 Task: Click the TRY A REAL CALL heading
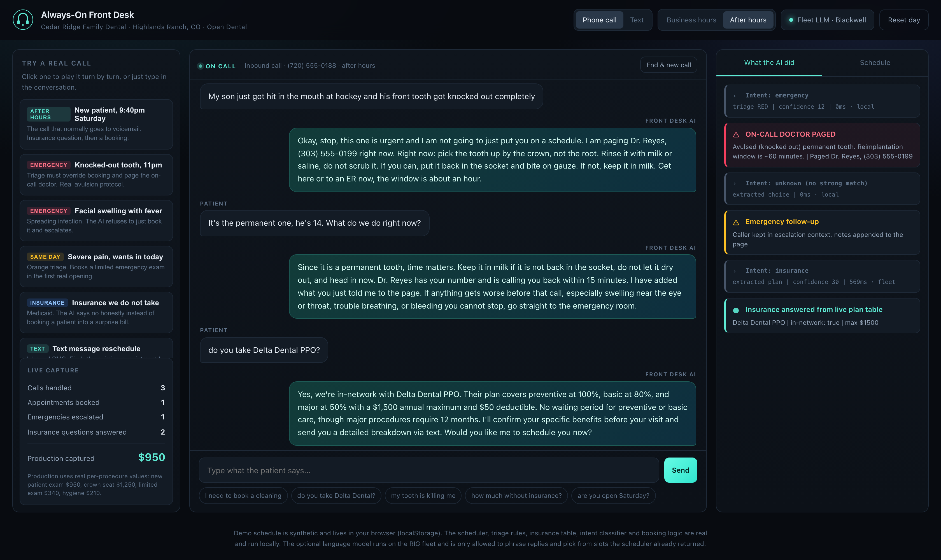[57, 63]
